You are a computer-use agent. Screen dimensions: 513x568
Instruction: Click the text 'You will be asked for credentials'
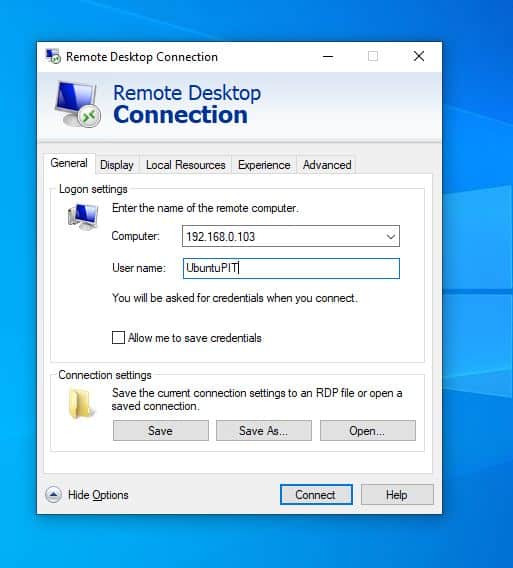188,298
